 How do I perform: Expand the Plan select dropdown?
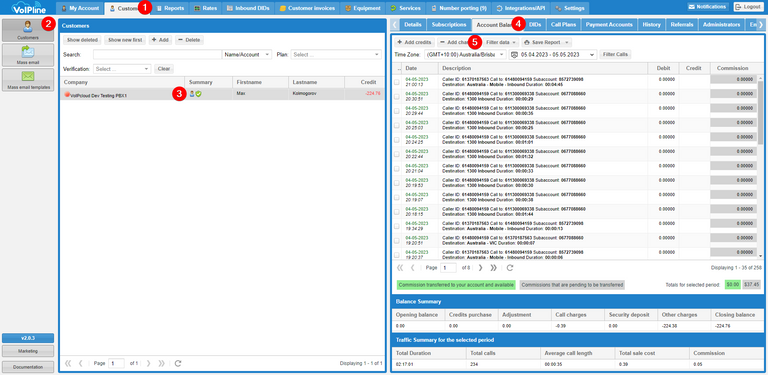336,55
